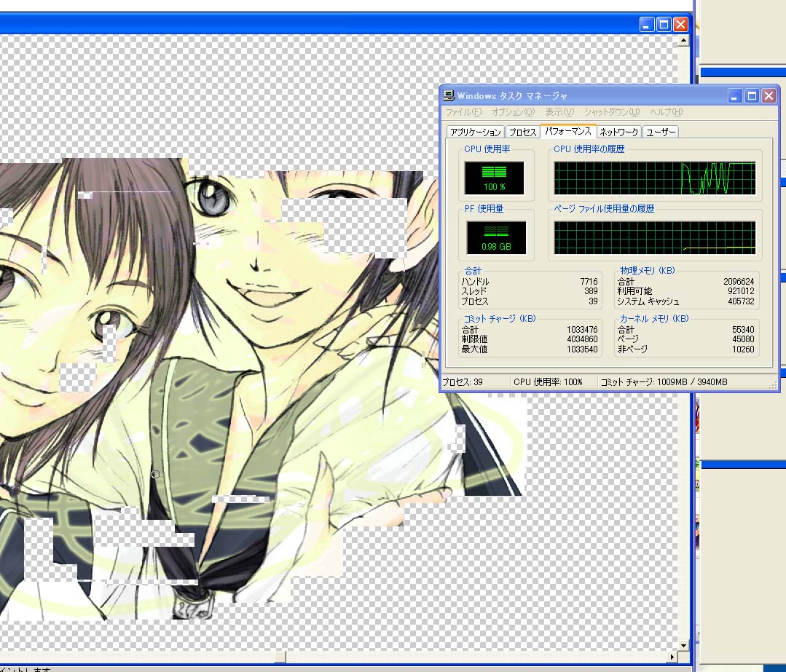This screenshot has width=786, height=672.
Task: Minimize the Windows Task Manager window
Action: pos(734,95)
